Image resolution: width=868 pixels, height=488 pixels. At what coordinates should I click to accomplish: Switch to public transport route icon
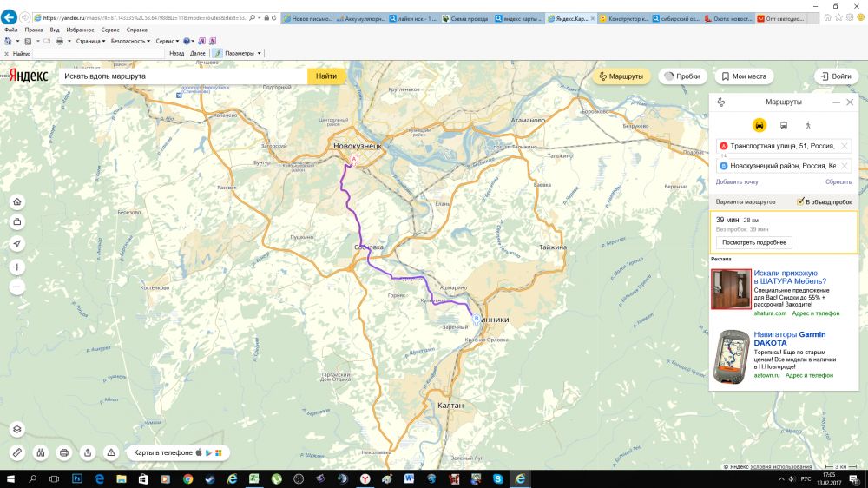(x=784, y=125)
